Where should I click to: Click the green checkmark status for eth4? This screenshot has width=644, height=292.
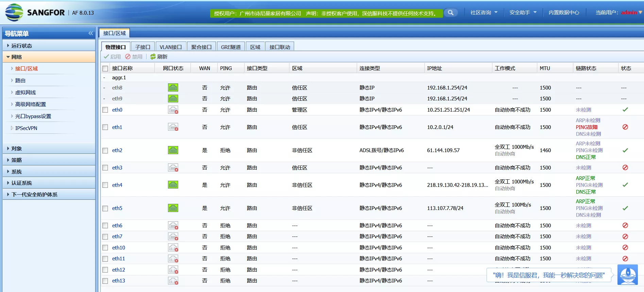coord(625,185)
